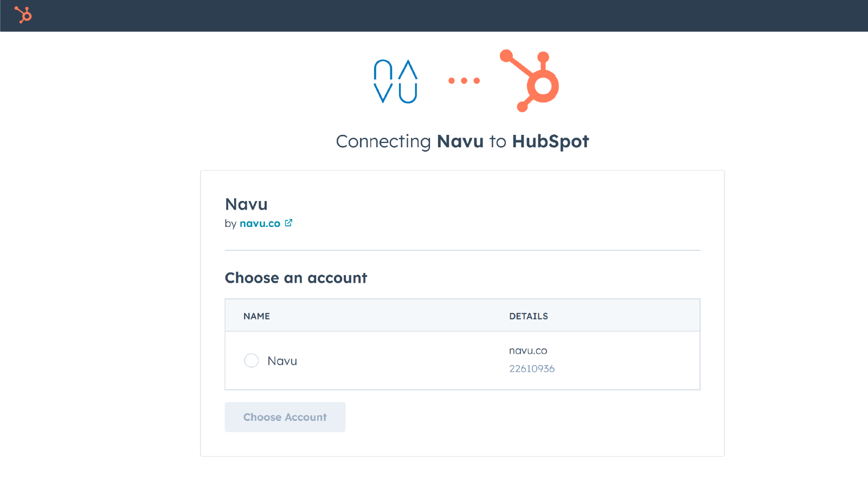Click the "by" text before navu.co link
The height and width of the screenshot is (488, 868).
coord(230,224)
